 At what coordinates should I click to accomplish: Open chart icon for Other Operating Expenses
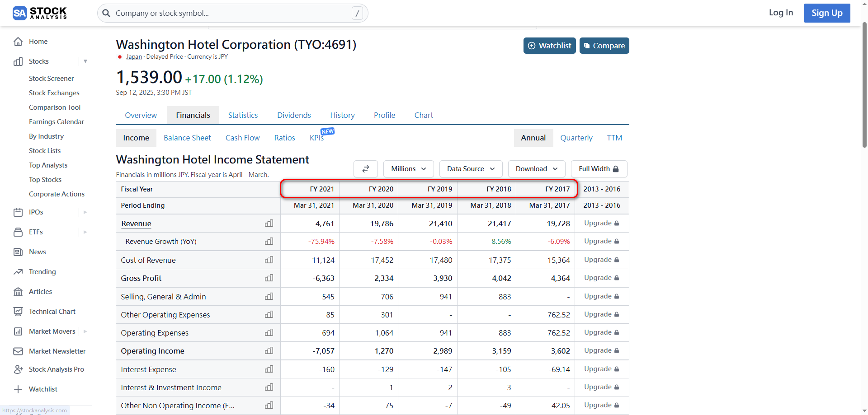pyautogui.click(x=269, y=314)
